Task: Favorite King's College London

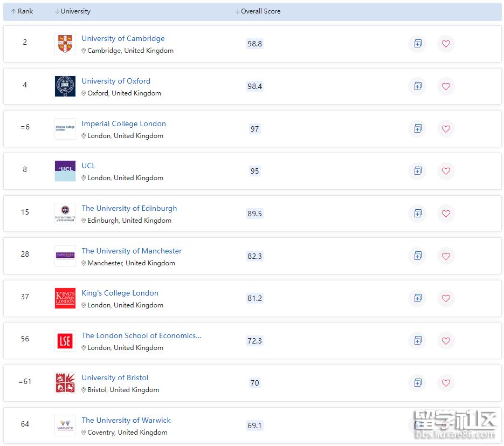Action: tap(446, 298)
